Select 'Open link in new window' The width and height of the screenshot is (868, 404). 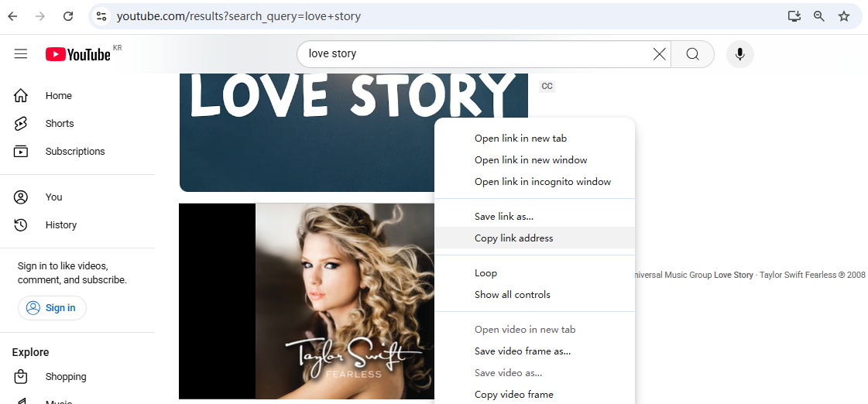point(534,160)
